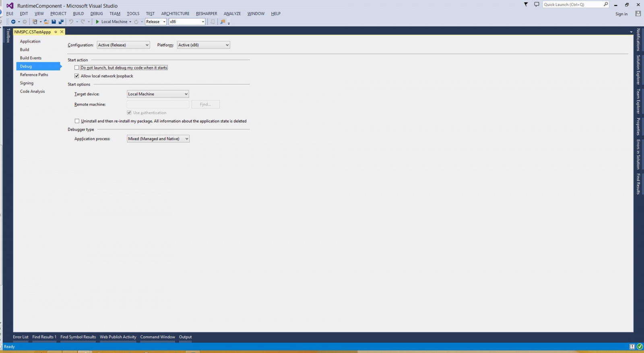Image resolution: width=644 pixels, height=353 pixels.
Task: Click the Navigate Backward toolbar arrow
Action: pyautogui.click(x=13, y=22)
